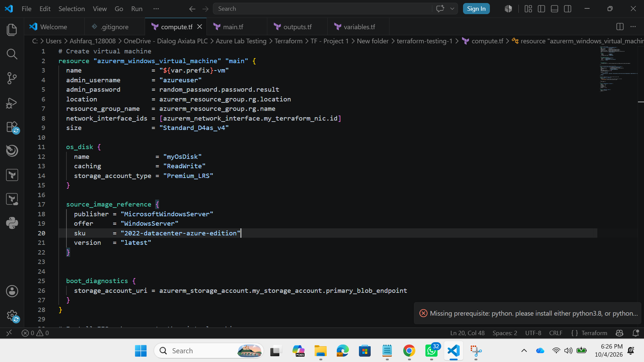Viewport: 644px width, 362px height.
Task: Click the Windows Start button
Action: tap(141, 351)
